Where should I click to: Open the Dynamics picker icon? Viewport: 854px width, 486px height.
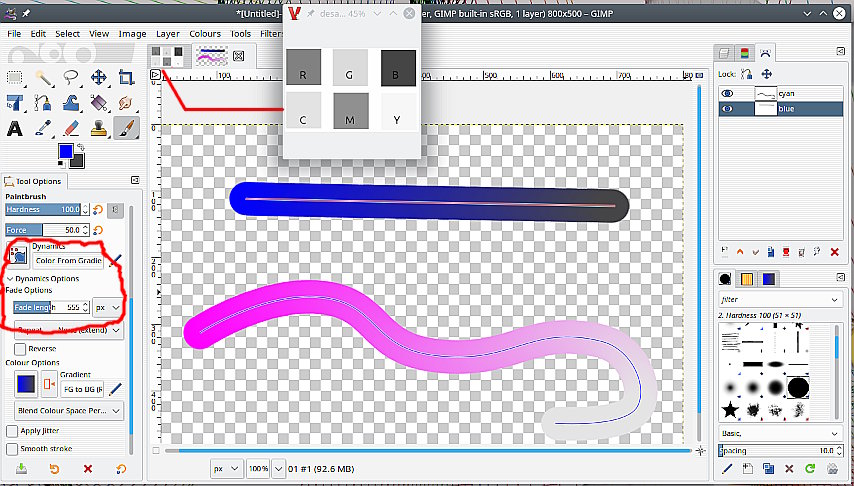(17, 254)
